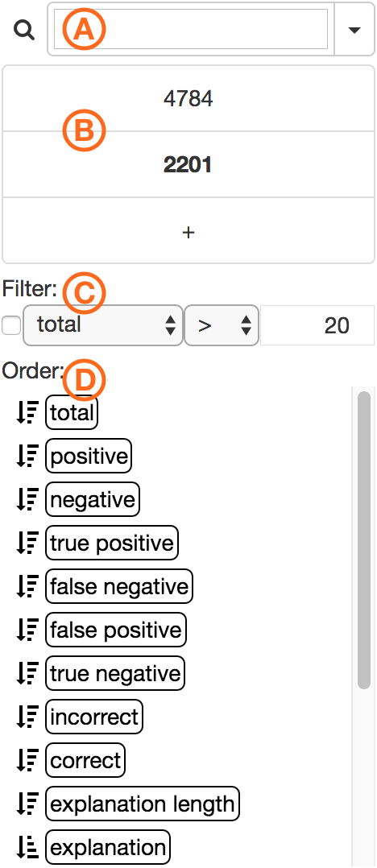This screenshot has height=868, width=377.
Task: Order by explanation length
Action: click(143, 804)
